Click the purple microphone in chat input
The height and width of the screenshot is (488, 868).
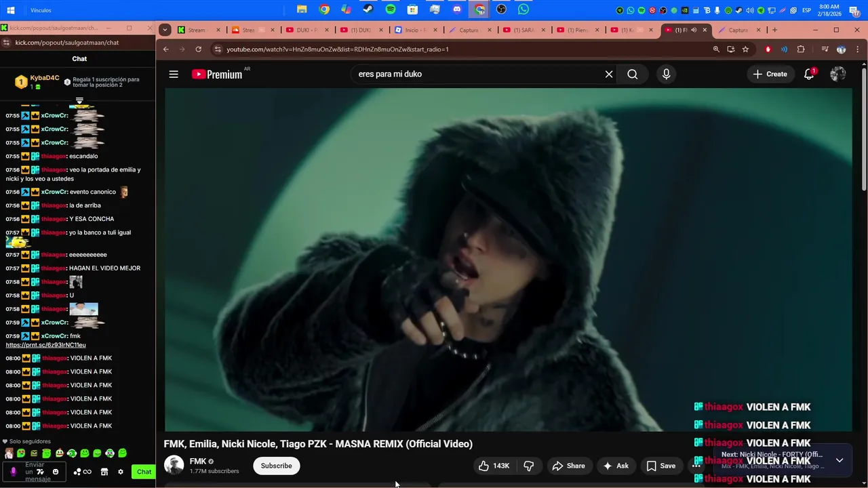click(13, 472)
